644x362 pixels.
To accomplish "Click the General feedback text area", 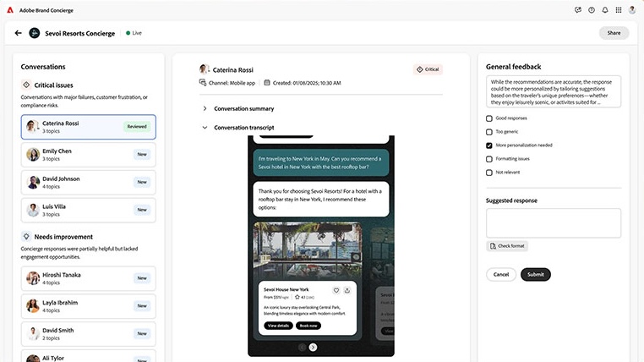I will click(554, 91).
